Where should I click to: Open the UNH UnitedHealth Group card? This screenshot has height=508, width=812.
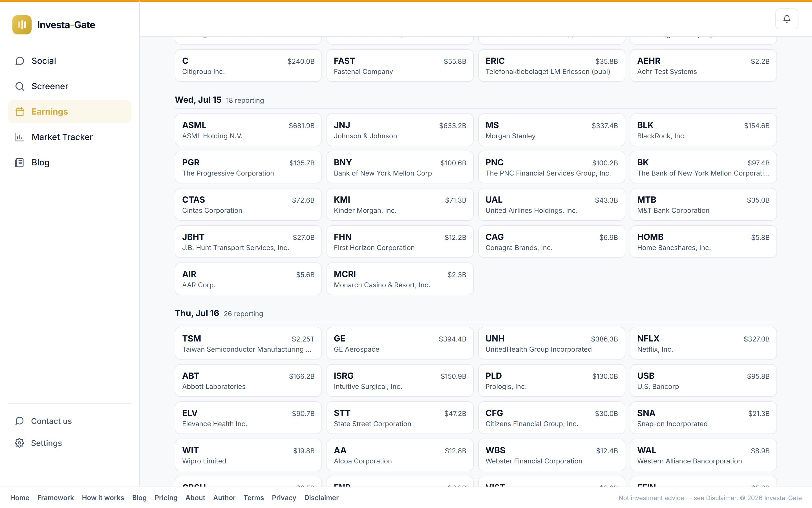pyautogui.click(x=551, y=343)
